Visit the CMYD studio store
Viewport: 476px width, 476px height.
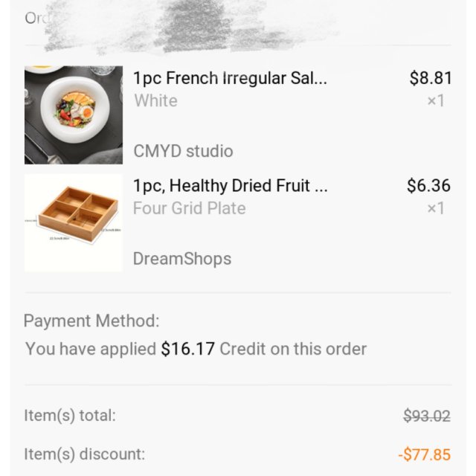click(x=183, y=152)
